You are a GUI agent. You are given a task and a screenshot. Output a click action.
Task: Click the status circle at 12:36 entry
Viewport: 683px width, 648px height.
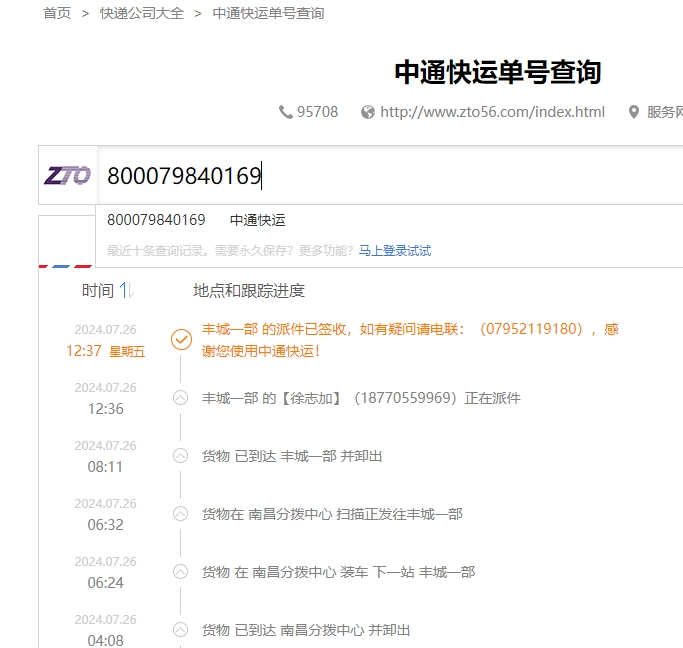(x=180, y=398)
